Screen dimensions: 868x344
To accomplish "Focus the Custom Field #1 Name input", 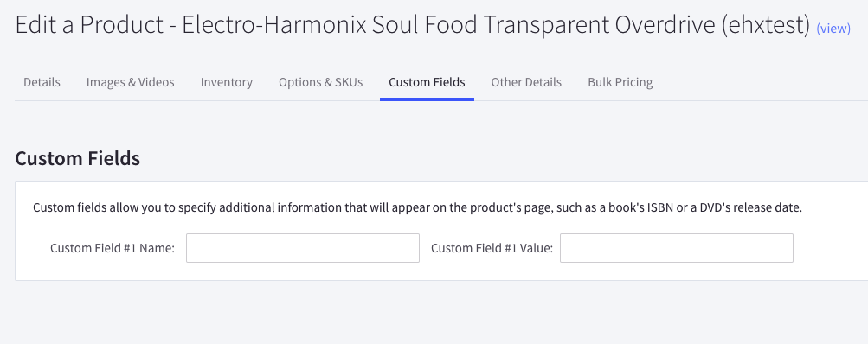I will (x=303, y=248).
